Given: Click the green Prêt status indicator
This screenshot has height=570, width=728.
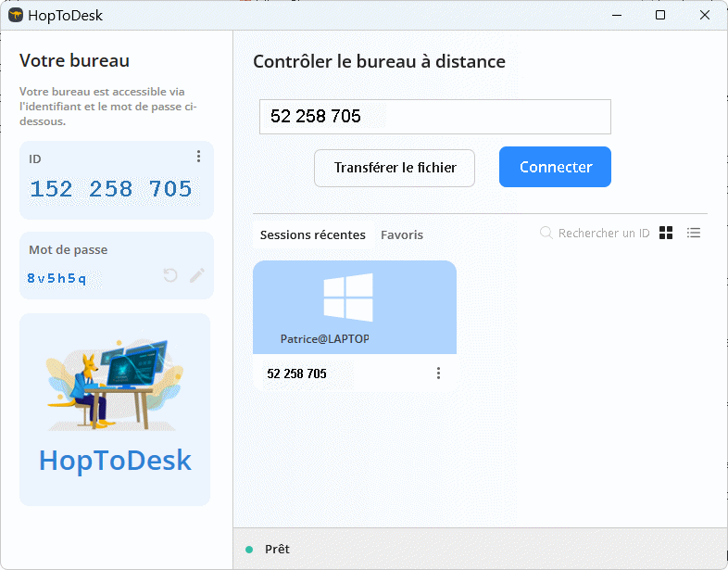Looking at the screenshot, I should (249, 550).
